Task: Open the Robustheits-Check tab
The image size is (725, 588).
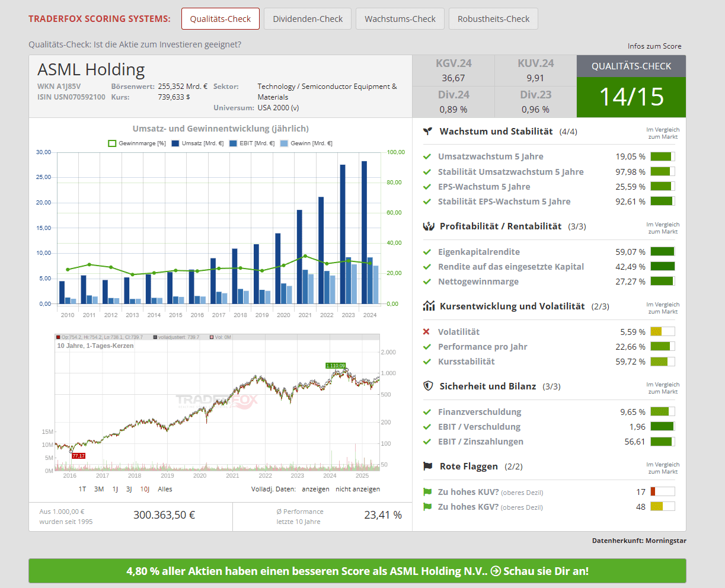Action: pyautogui.click(x=493, y=19)
